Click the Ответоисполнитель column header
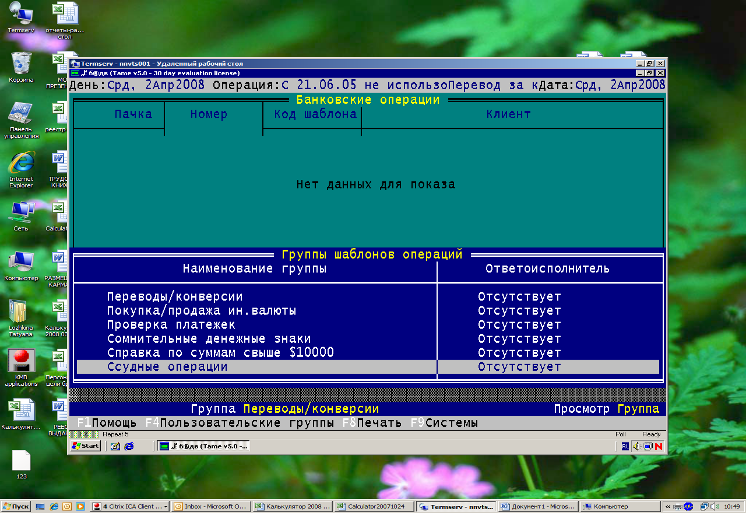 point(547,269)
